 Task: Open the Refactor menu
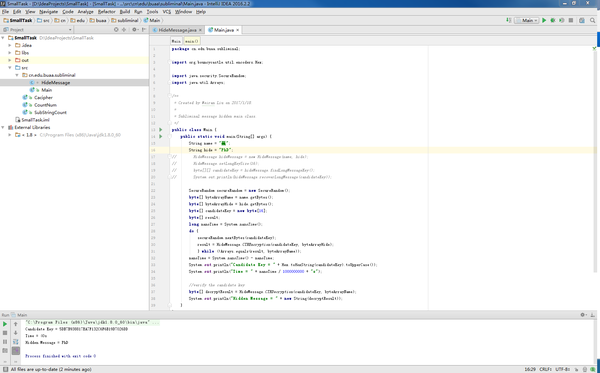[x=107, y=12]
